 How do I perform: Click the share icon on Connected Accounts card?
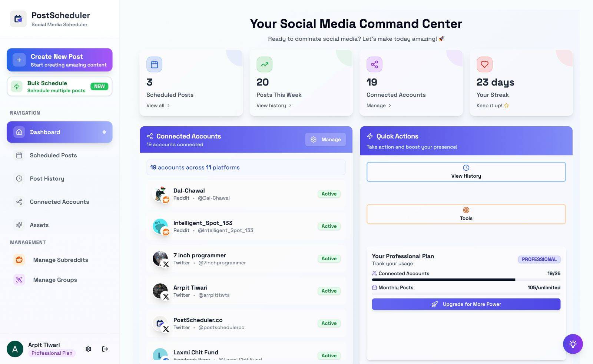[374, 64]
